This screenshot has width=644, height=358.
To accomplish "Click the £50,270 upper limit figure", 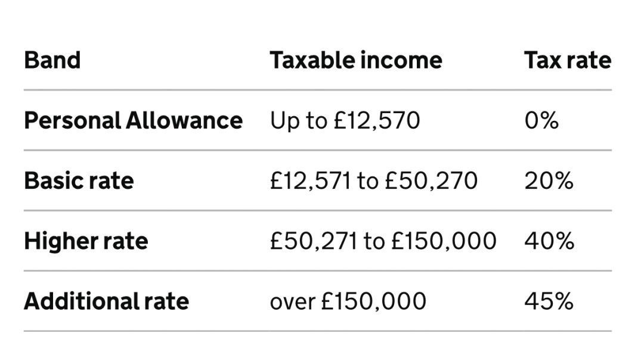I will coord(431,181).
